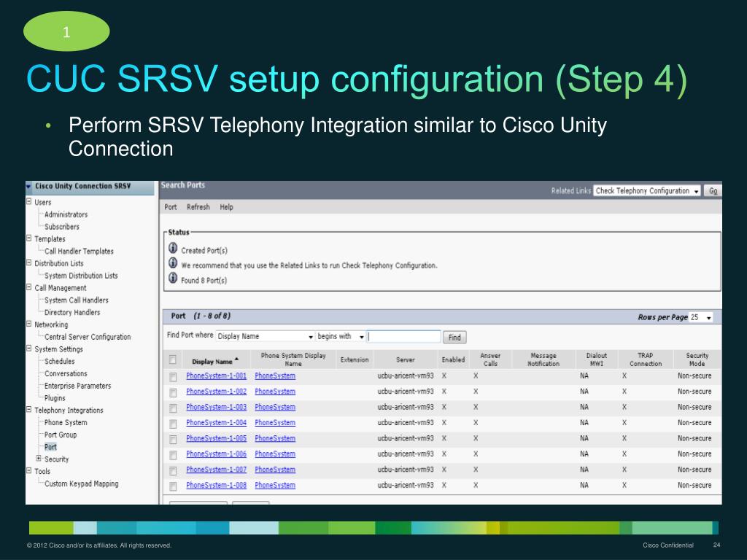Collapse the Networking tree node
The height and width of the screenshot is (560, 747).
(28, 324)
